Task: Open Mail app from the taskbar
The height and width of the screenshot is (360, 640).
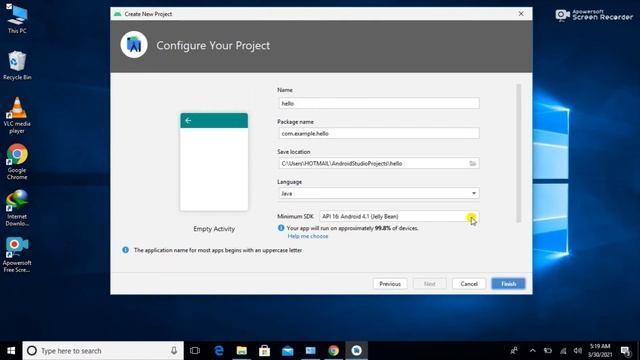Action: point(288,351)
